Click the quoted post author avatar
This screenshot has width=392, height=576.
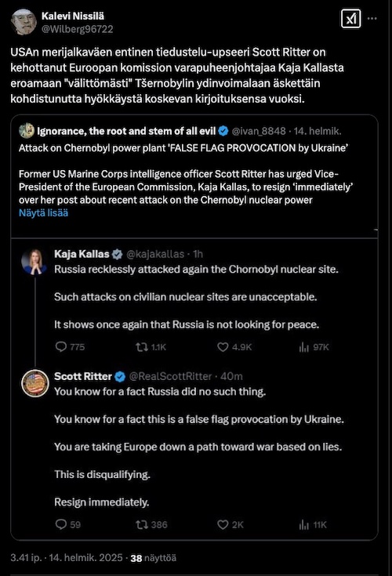coord(27,131)
